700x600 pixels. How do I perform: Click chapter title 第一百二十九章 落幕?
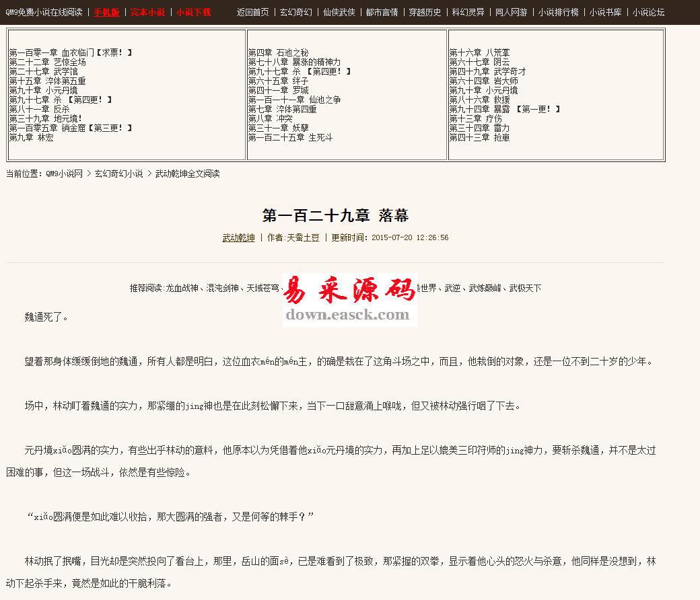335,215
